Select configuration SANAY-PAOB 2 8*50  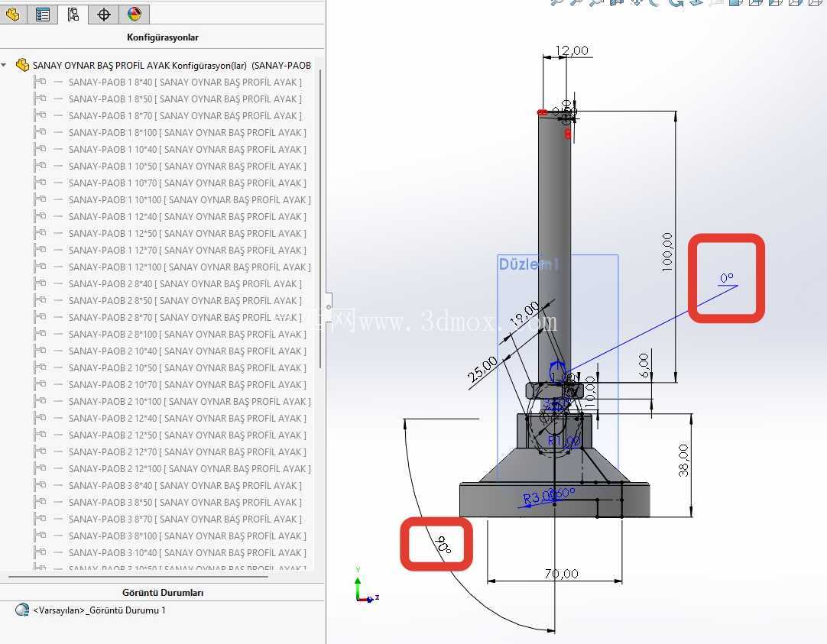pos(185,301)
